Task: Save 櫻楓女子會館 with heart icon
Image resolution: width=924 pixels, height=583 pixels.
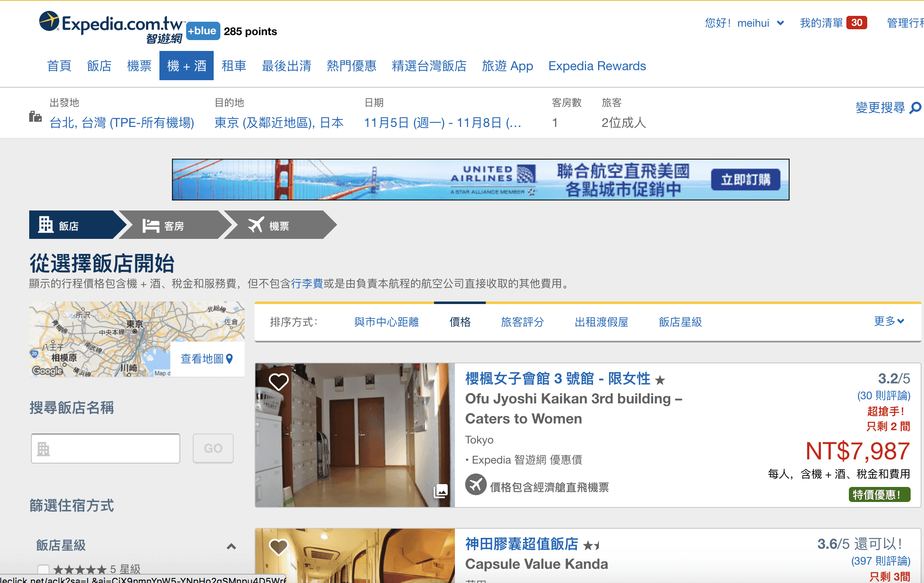Action: pyautogui.click(x=278, y=381)
